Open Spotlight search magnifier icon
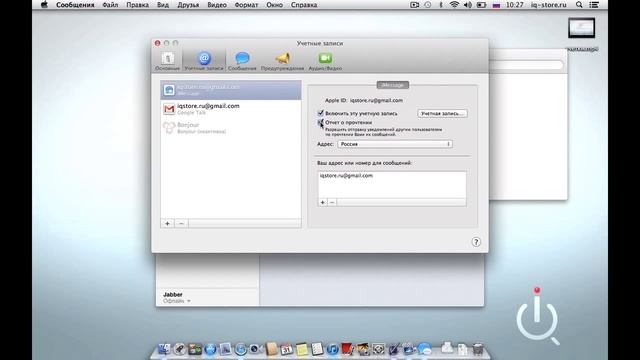 579,5
